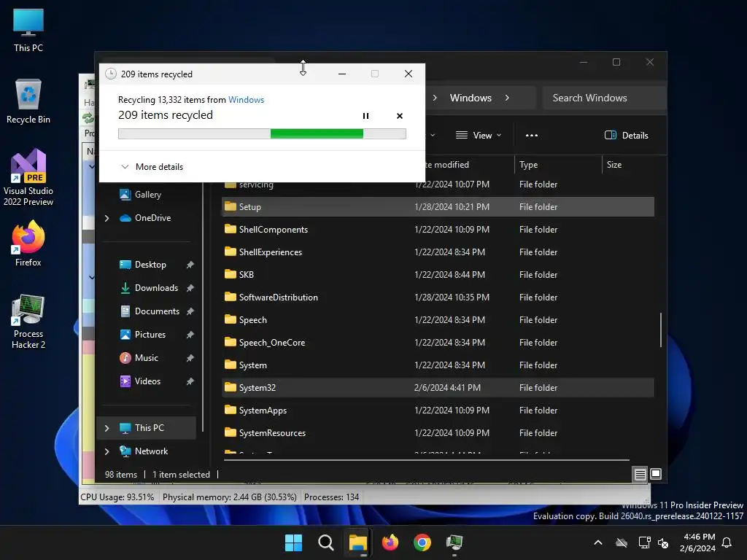Click the pin icon beside Documents
The width and height of the screenshot is (747, 560).
[x=190, y=311]
